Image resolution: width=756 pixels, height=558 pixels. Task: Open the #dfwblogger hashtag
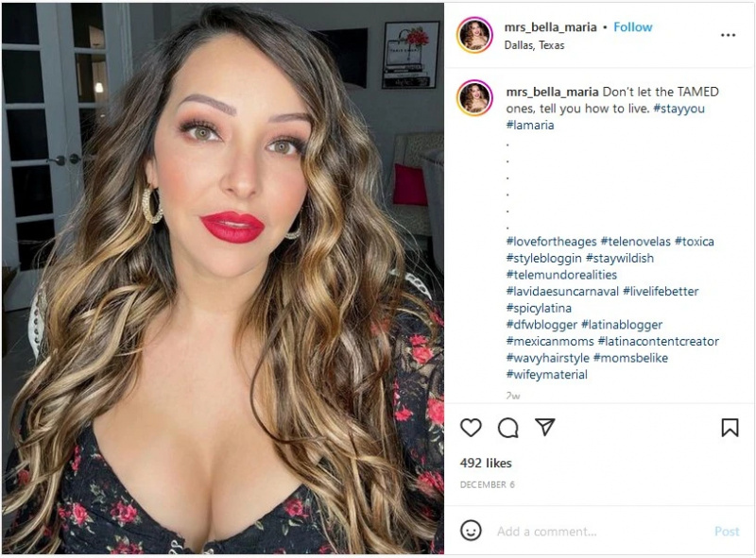point(541,325)
